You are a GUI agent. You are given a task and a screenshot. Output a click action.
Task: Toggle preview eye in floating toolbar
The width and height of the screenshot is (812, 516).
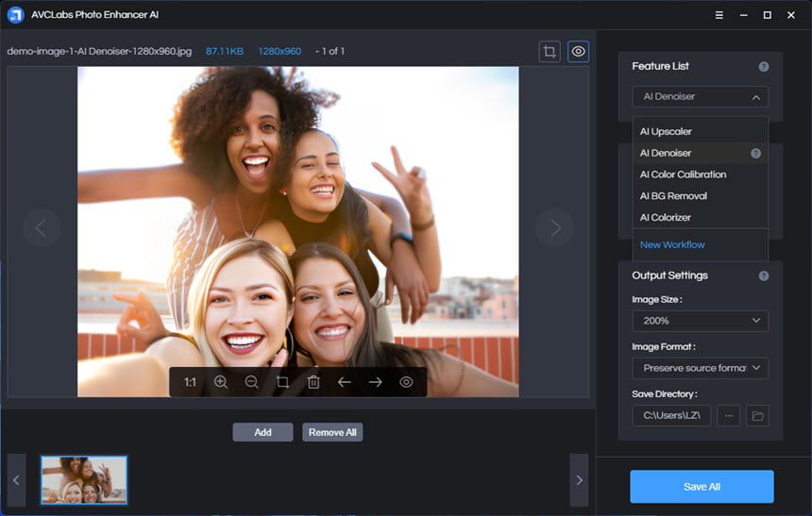point(407,382)
